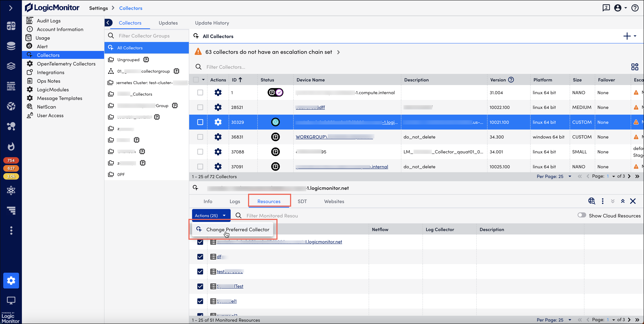Click the chip icon next to Ungrouped
This screenshot has height=324, width=644.
click(x=146, y=59)
